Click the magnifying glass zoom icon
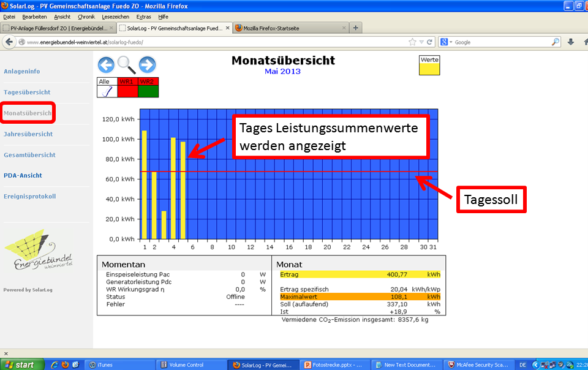 127,64
